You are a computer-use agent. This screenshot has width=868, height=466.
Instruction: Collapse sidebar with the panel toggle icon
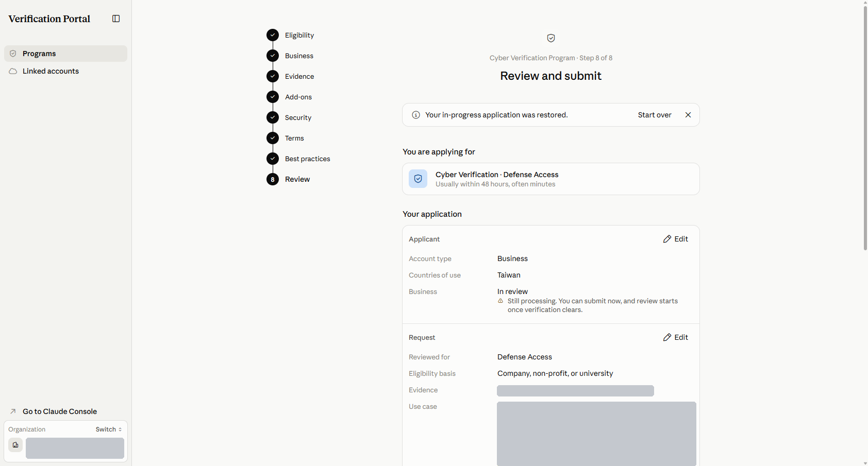point(116,19)
